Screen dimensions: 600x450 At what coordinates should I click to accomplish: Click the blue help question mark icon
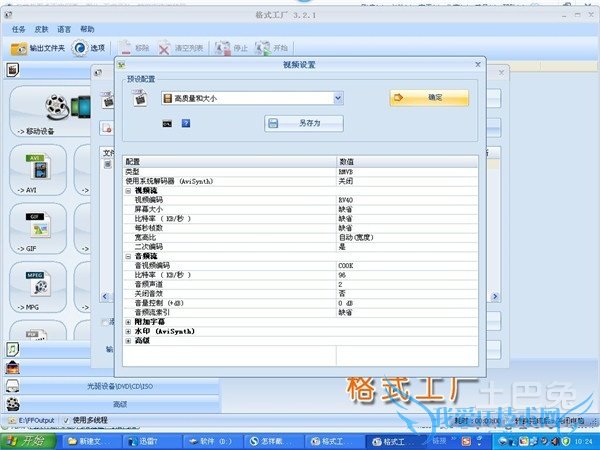tap(186, 124)
